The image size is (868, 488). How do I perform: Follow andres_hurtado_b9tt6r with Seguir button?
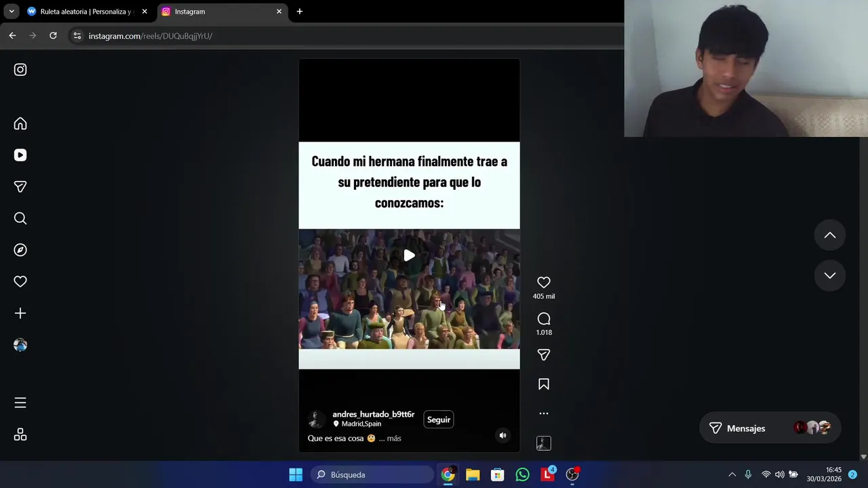coord(439,420)
